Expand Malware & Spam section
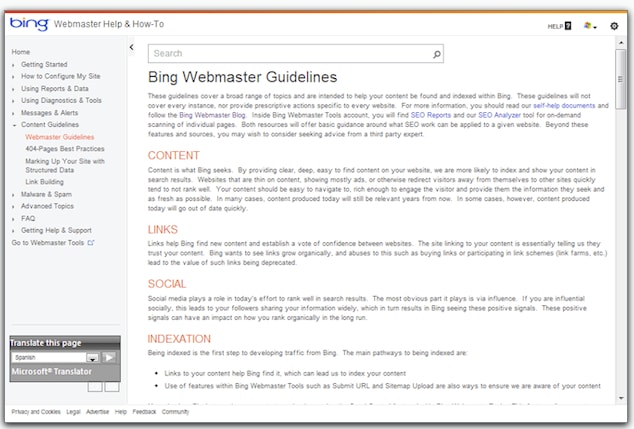 [13, 194]
